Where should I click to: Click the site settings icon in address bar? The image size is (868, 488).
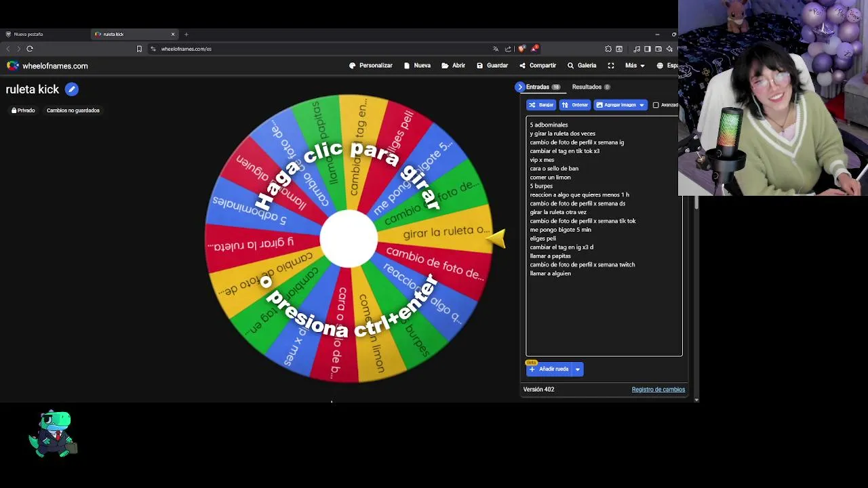(153, 49)
